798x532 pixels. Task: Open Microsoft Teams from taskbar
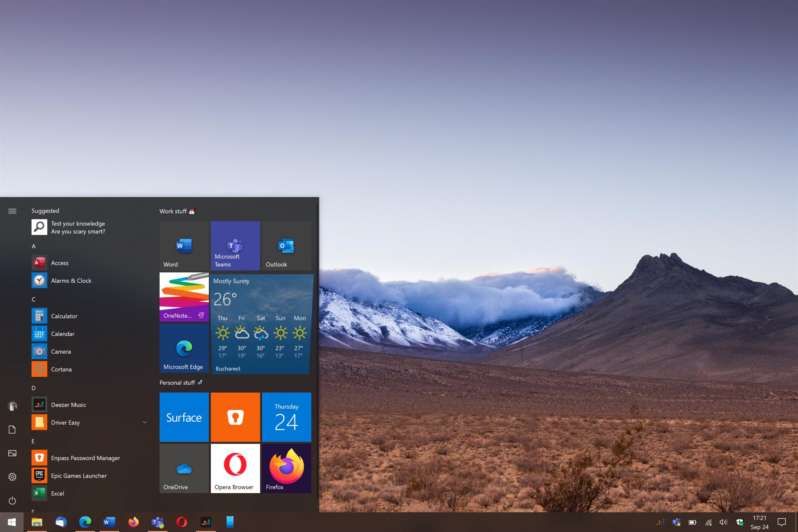pos(157,522)
